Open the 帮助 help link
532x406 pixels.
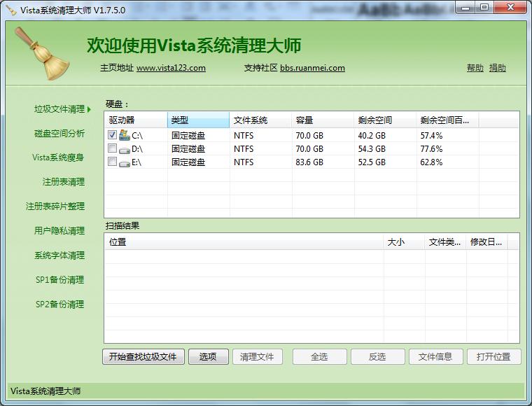click(475, 68)
